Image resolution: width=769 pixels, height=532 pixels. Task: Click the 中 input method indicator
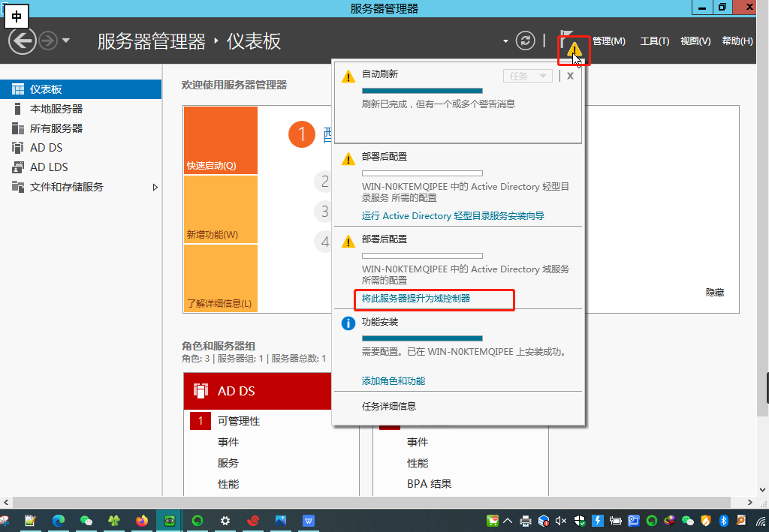17,17
